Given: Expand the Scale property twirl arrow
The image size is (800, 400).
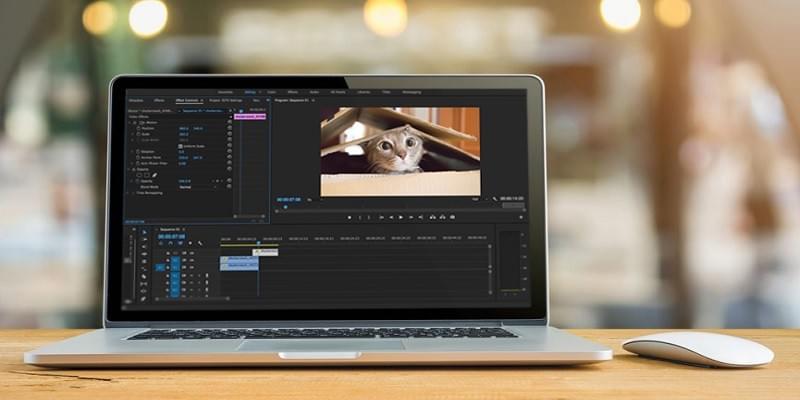Looking at the screenshot, I should 133,134.
